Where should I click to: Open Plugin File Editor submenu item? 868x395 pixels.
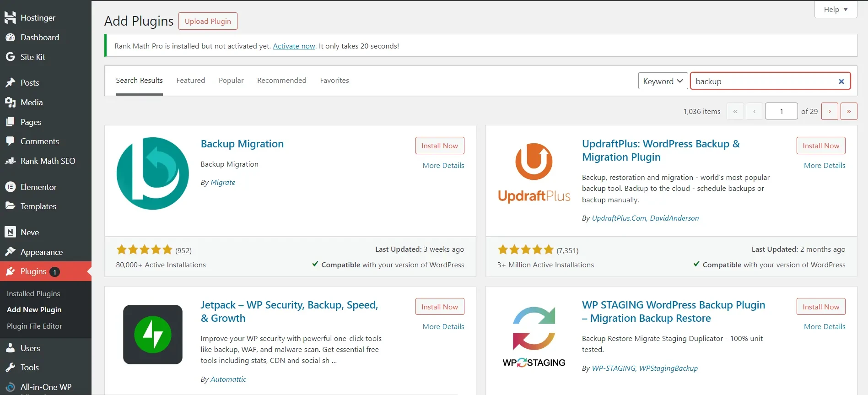tap(34, 326)
